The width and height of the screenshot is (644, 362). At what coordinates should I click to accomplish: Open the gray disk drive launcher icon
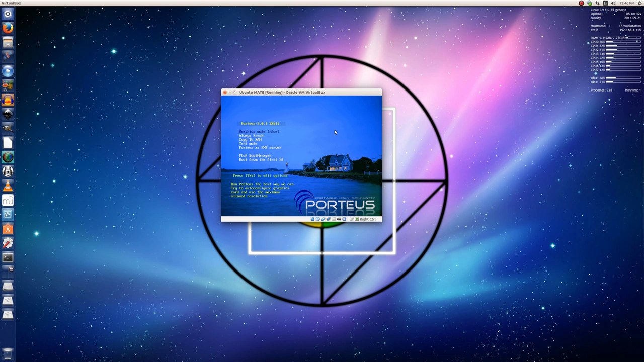[8, 286]
